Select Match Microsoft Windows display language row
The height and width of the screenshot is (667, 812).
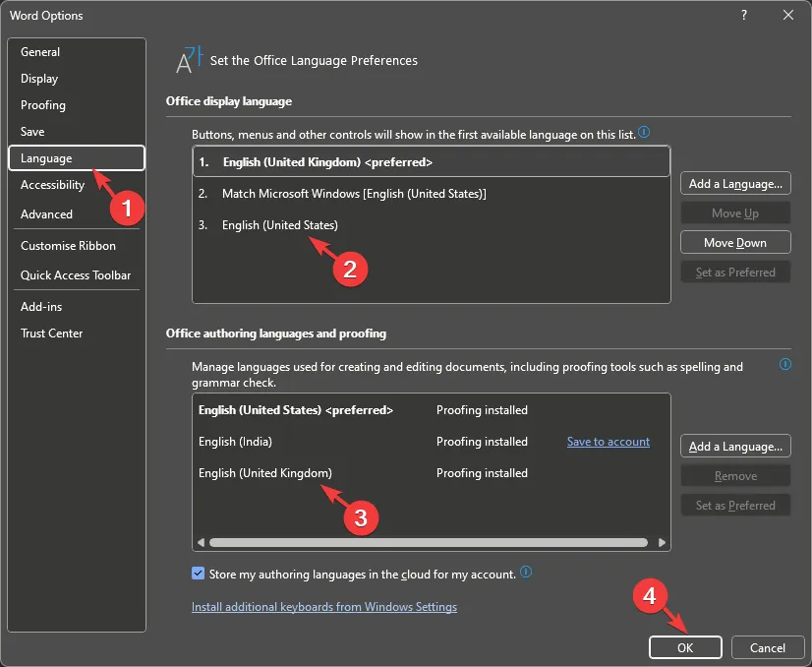[432, 193]
